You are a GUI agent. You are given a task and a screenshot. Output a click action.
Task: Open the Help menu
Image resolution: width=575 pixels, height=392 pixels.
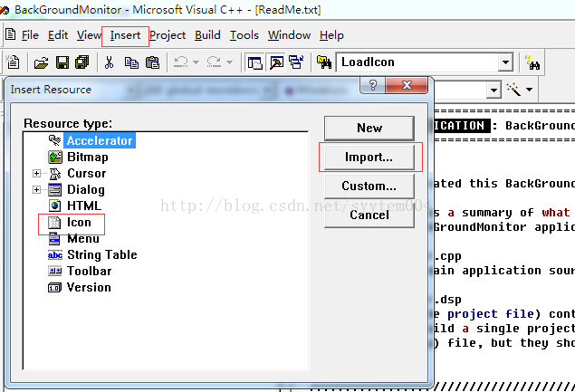[331, 35]
